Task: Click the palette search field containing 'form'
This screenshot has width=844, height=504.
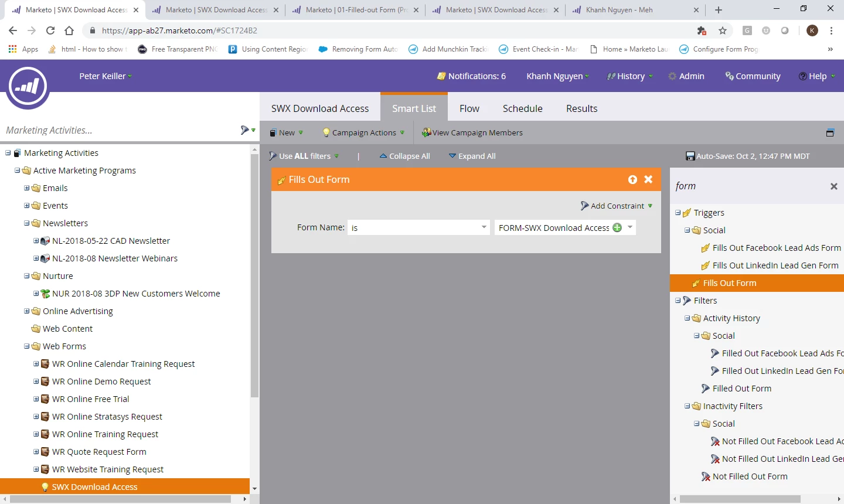Action: [749, 186]
